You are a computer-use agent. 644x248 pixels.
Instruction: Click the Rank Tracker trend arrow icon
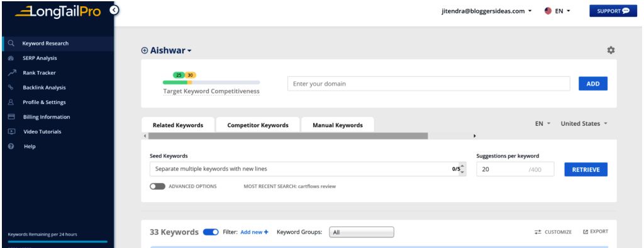[11, 73]
